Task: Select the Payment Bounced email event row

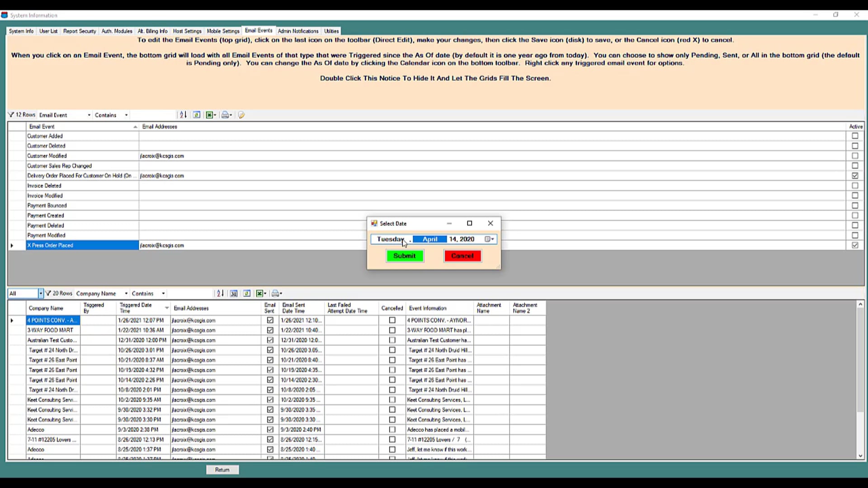Action: [x=82, y=206]
